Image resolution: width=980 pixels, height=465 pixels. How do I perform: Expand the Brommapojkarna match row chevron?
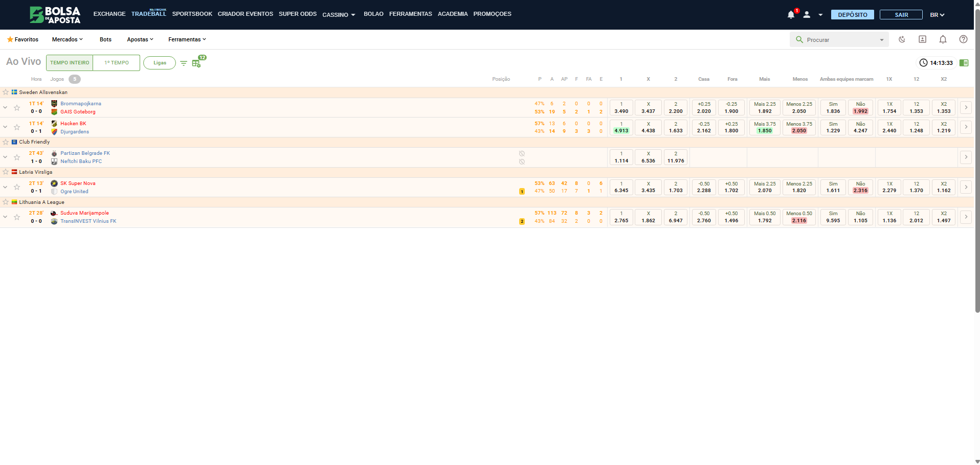5,107
